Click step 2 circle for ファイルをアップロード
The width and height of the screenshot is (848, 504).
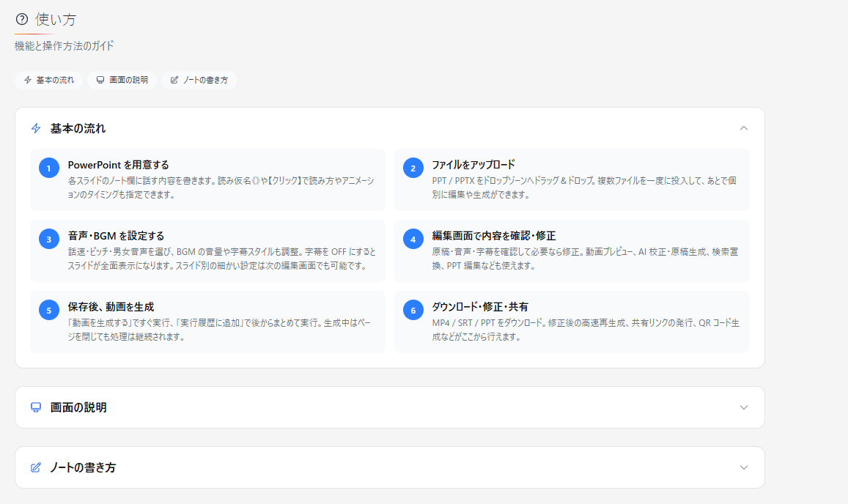click(x=413, y=168)
